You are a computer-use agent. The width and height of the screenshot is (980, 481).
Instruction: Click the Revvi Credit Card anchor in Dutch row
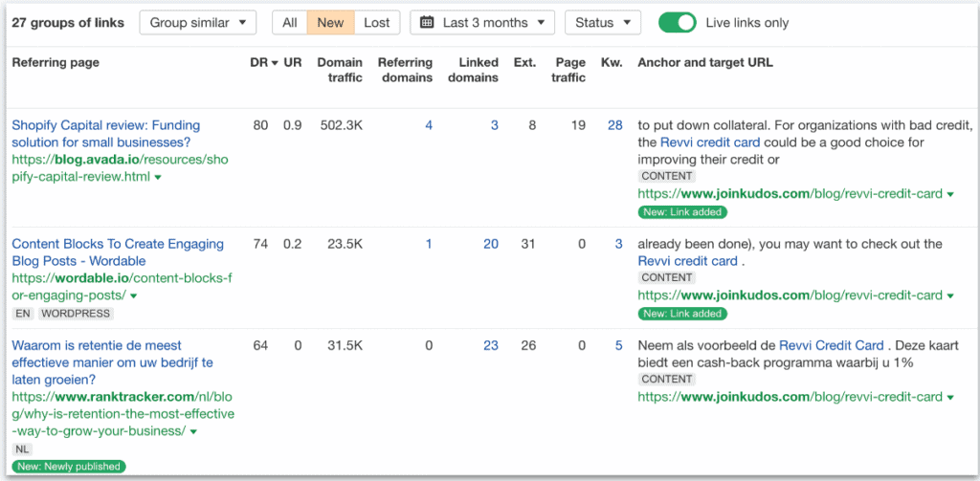832,345
